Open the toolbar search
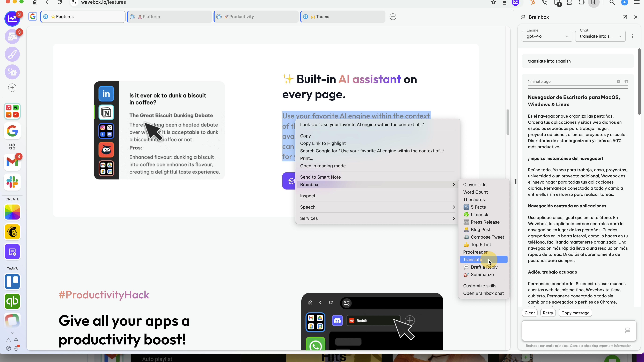644x362 pixels. (612, 3)
